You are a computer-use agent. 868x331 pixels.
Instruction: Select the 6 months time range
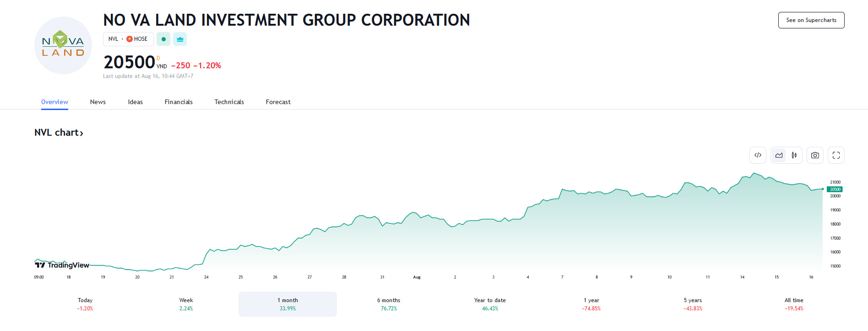point(389,304)
